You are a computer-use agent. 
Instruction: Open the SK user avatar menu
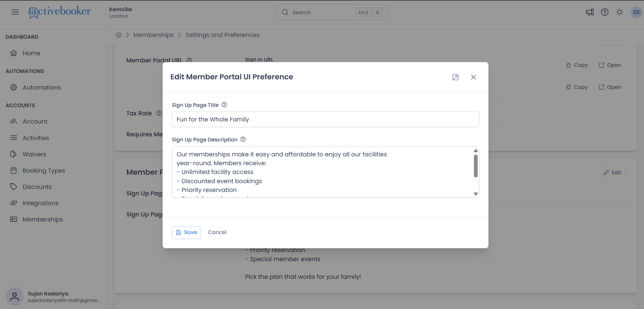[x=636, y=12]
